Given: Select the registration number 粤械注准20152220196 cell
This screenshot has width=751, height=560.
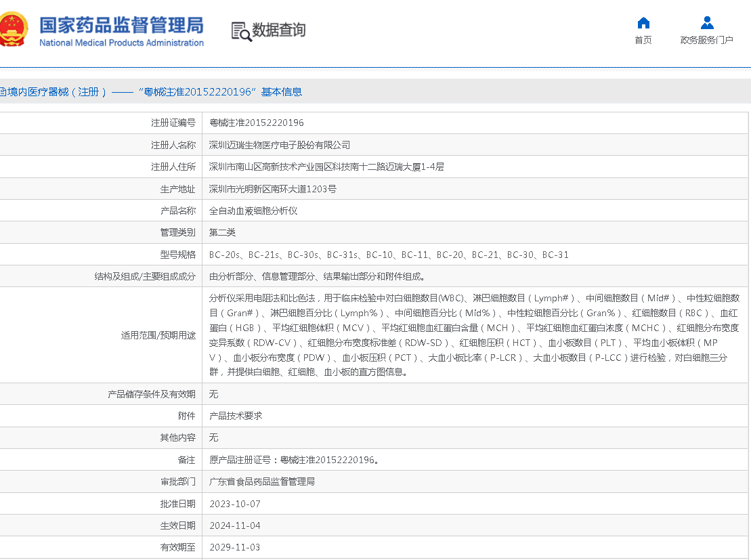Looking at the screenshot, I should [257, 123].
